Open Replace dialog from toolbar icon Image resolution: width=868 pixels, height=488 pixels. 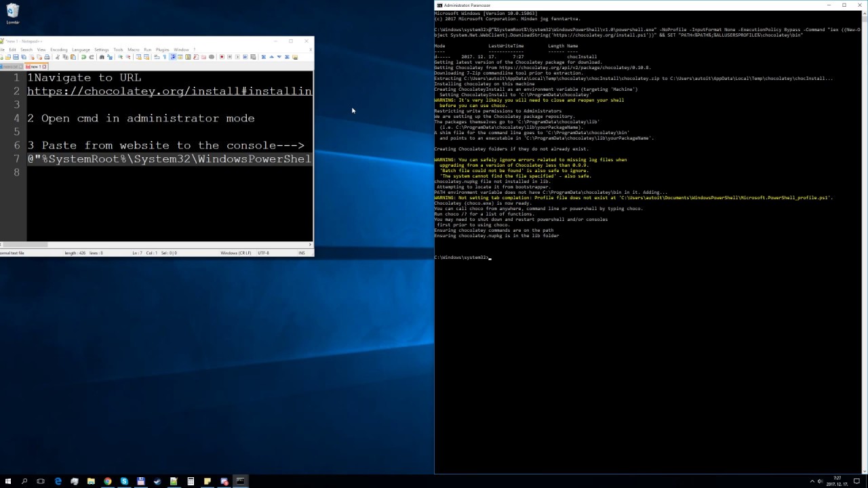110,57
